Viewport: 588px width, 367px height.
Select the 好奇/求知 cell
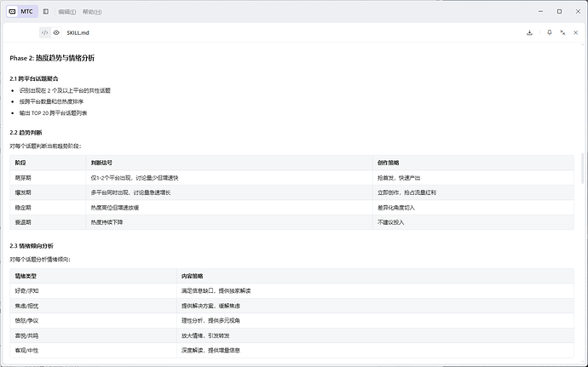[94, 290]
